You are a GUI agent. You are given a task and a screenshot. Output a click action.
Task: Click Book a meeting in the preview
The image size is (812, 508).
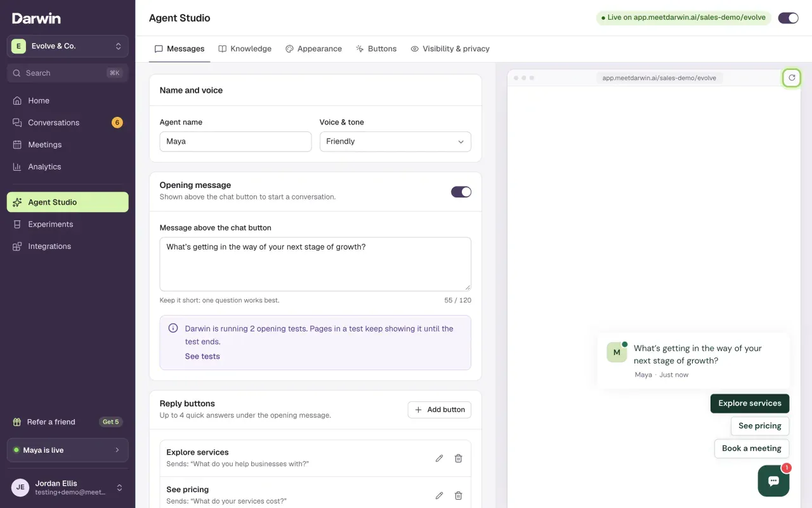(752, 448)
